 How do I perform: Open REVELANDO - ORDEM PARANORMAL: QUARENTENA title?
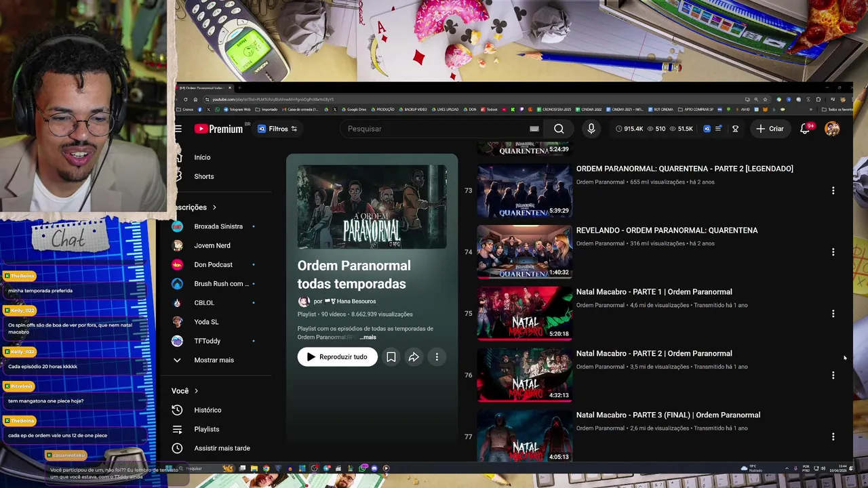[667, 230]
